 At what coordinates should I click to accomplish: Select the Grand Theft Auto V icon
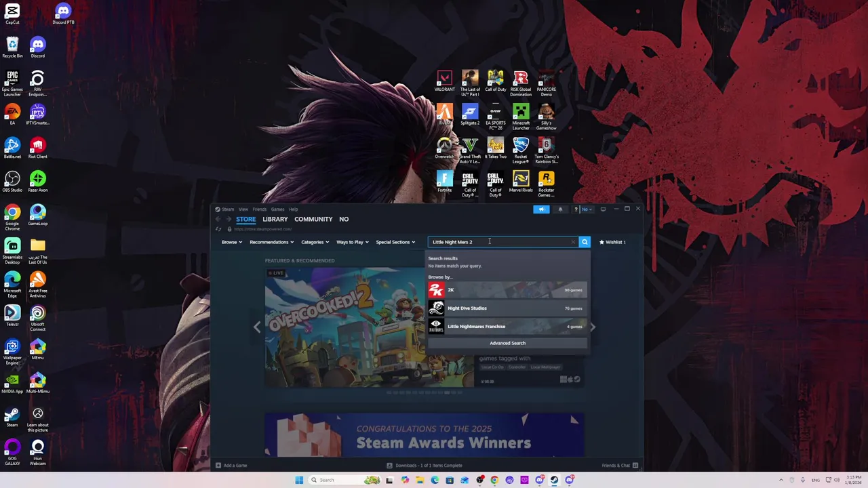point(470,150)
